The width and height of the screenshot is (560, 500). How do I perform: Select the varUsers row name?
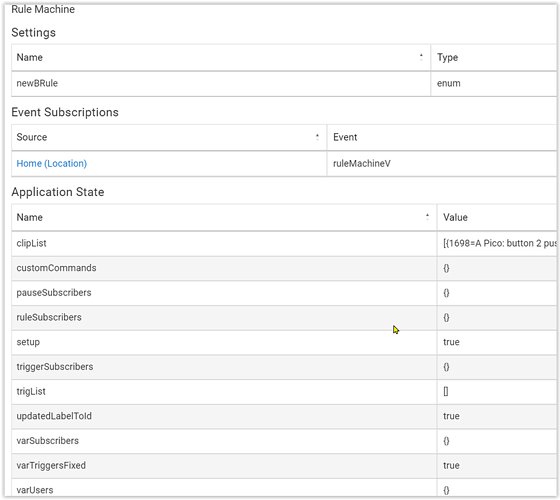(x=35, y=490)
